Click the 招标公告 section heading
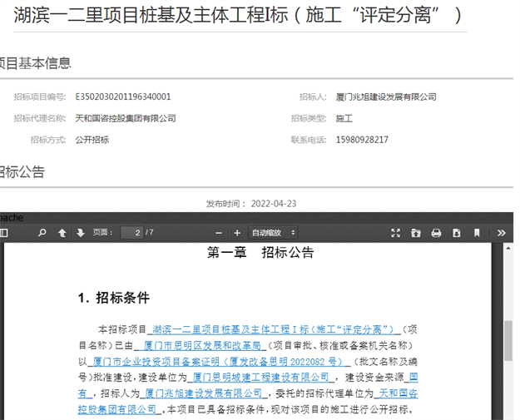This screenshot has width=520, height=420. (22, 171)
